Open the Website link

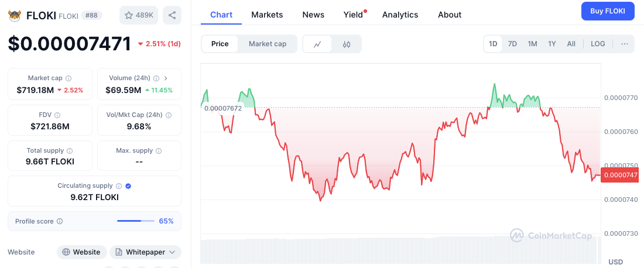tap(81, 252)
